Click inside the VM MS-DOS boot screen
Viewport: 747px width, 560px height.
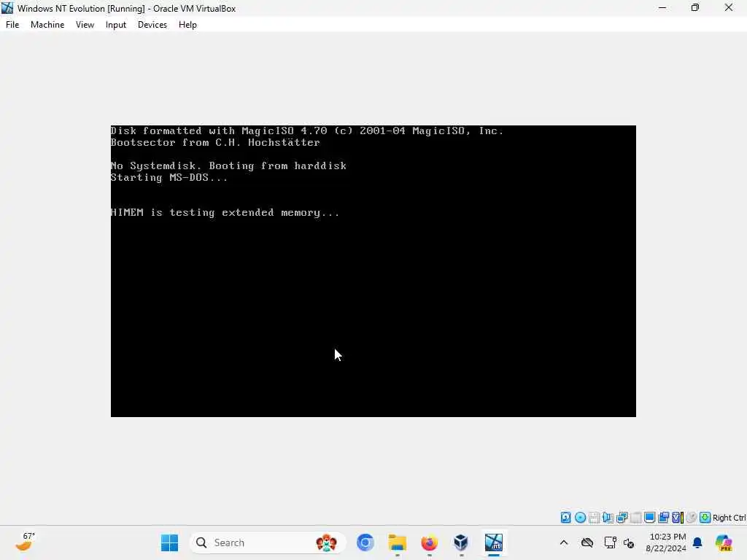click(373, 271)
